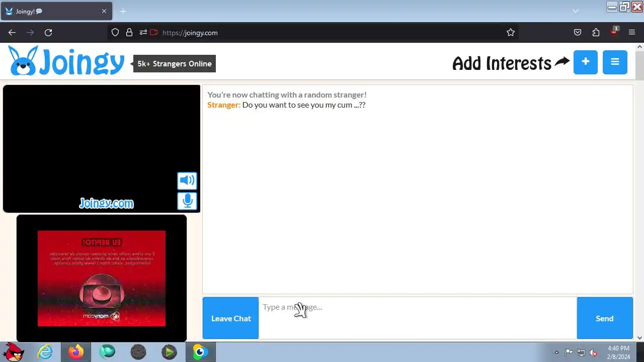Open the dark rock icon in taskbar
The height and width of the screenshot is (362, 644).
point(138,352)
